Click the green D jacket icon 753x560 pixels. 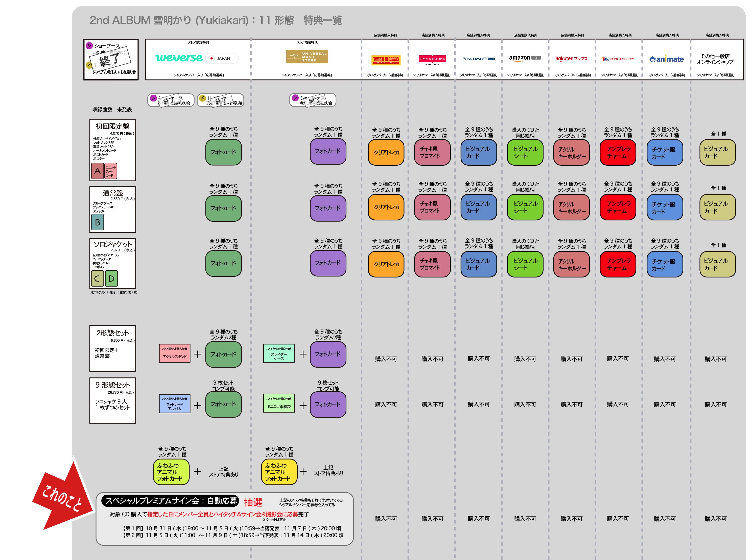point(111,279)
